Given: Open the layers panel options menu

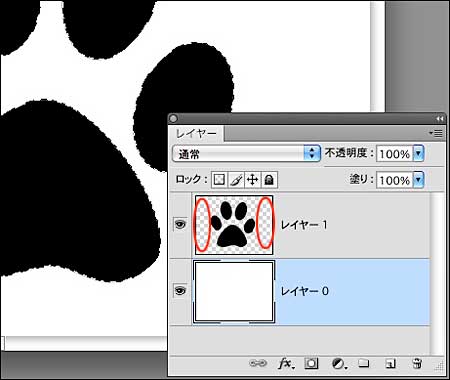Looking at the screenshot, I should [x=436, y=133].
